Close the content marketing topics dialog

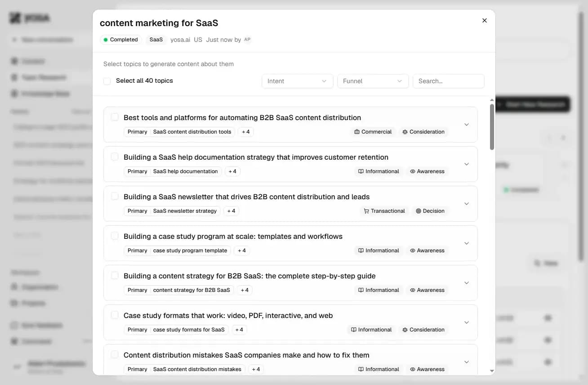point(484,21)
